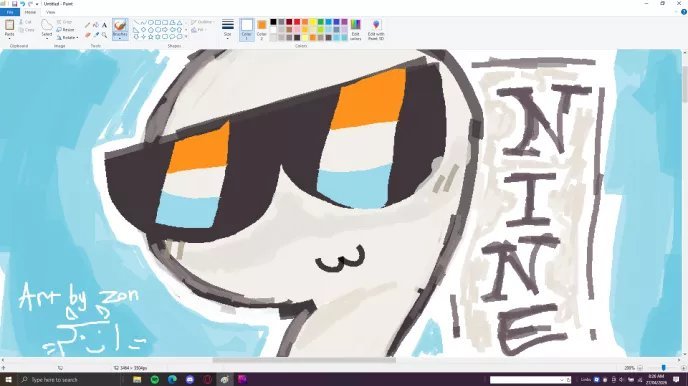
Task: Select the Text tool
Action: pyautogui.click(x=104, y=25)
